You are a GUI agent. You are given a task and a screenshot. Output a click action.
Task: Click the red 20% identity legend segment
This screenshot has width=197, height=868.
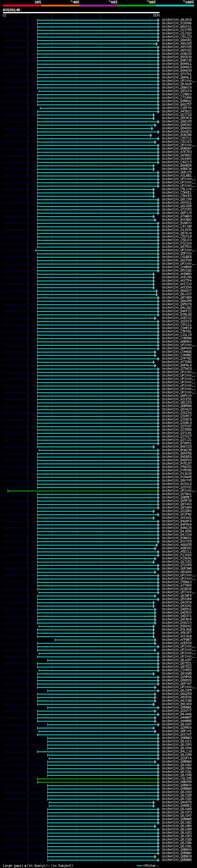[22, 6]
